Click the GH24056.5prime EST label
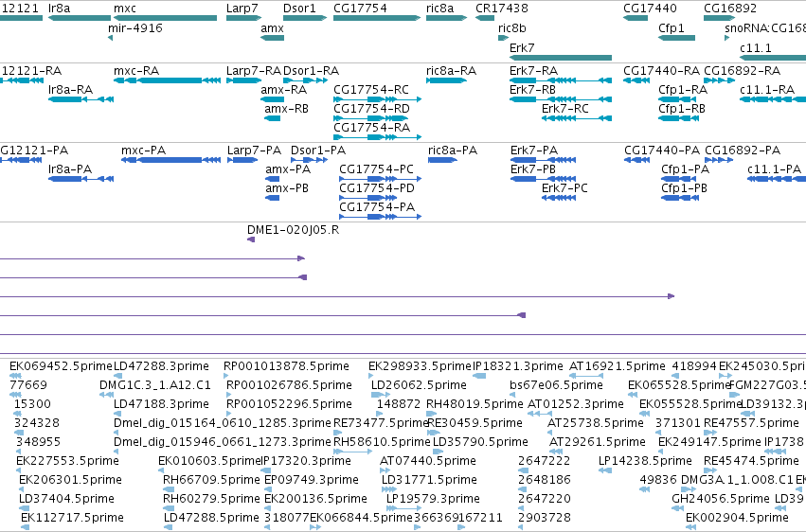 (721, 499)
